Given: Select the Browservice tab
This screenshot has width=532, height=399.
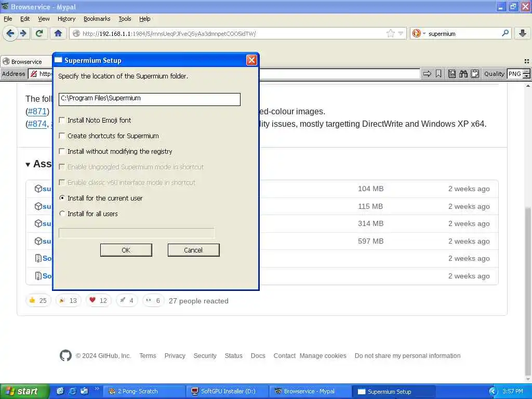Looking at the screenshot, I should coord(26,61).
